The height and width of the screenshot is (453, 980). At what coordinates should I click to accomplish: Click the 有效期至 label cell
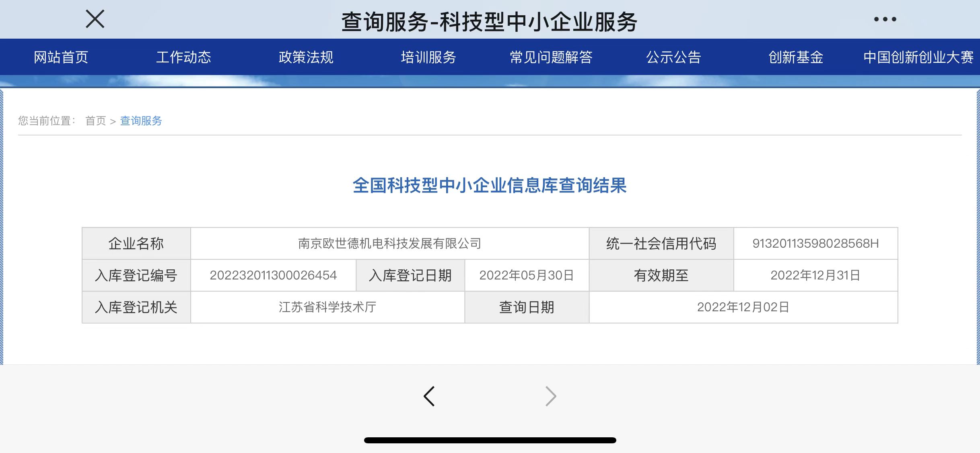click(x=661, y=275)
